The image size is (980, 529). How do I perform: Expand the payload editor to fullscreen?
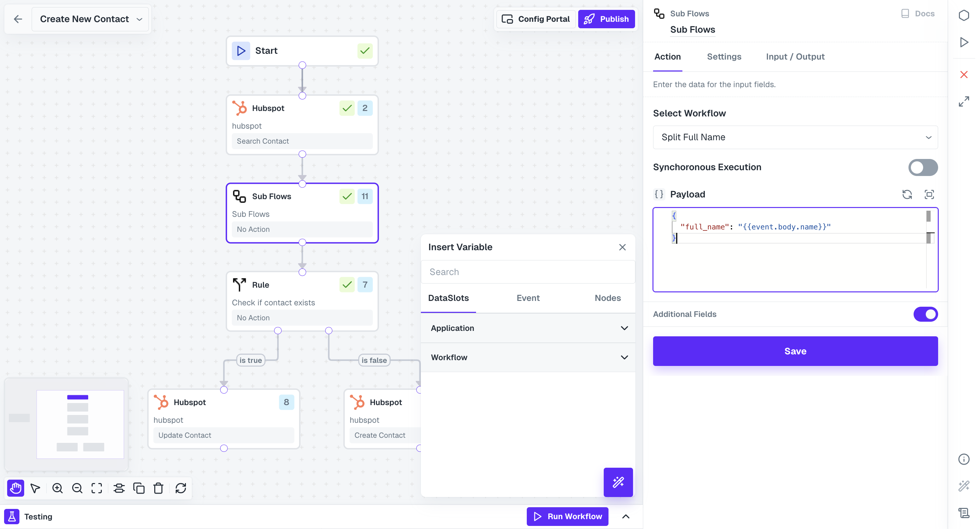pyautogui.click(x=929, y=194)
